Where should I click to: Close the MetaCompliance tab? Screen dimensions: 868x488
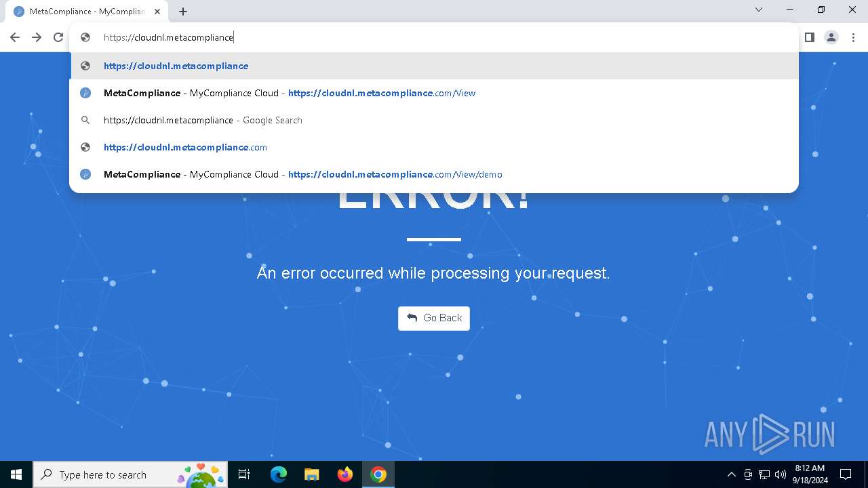click(x=157, y=12)
